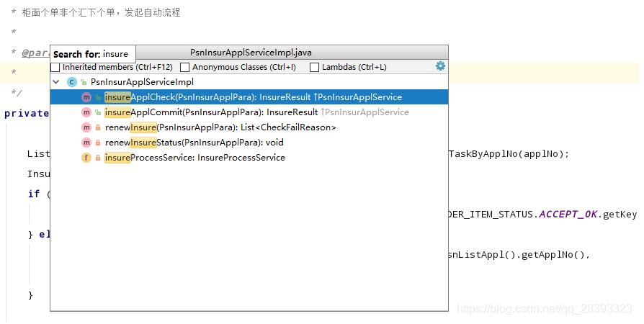Click method icon beside renewInsure(PsnInsurApplPara)
Viewport: 644px width, 324px height.
coord(86,127)
